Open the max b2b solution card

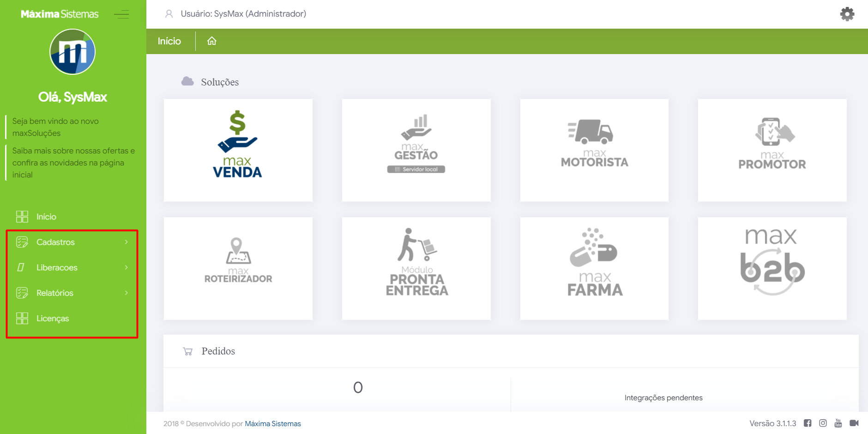coord(772,269)
